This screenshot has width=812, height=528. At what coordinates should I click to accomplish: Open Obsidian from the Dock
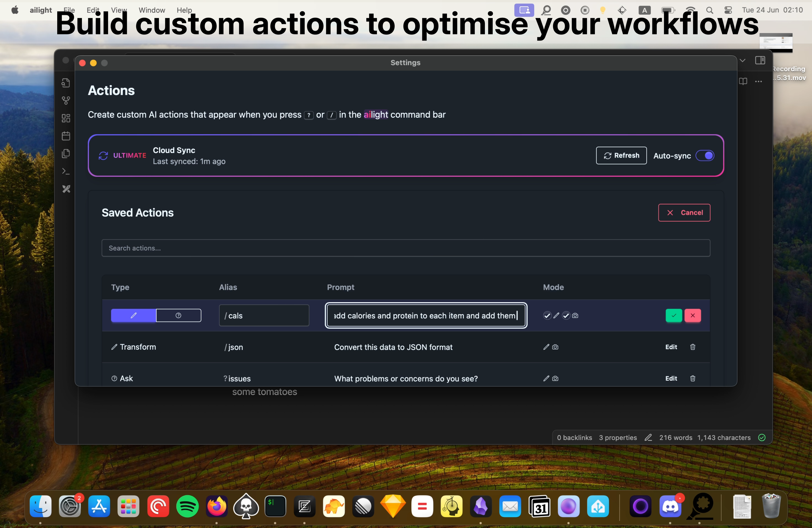pyautogui.click(x=481, y=506)
